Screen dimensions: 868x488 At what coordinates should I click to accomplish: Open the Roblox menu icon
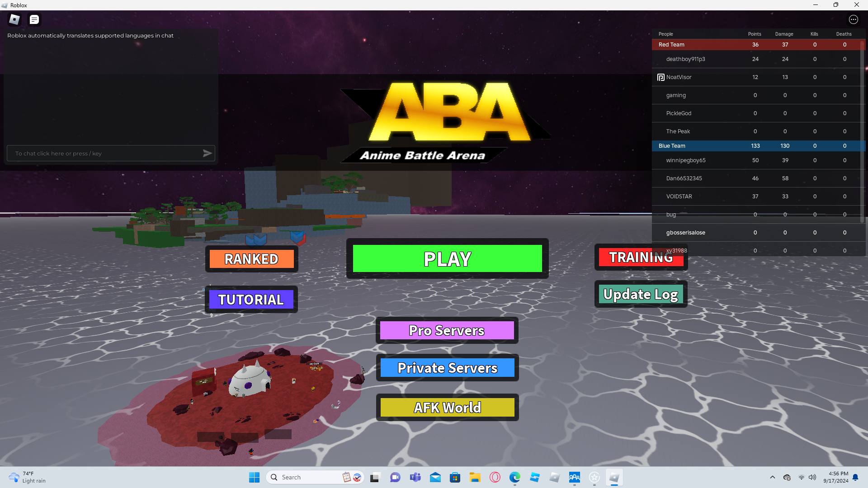click(14, 19)
